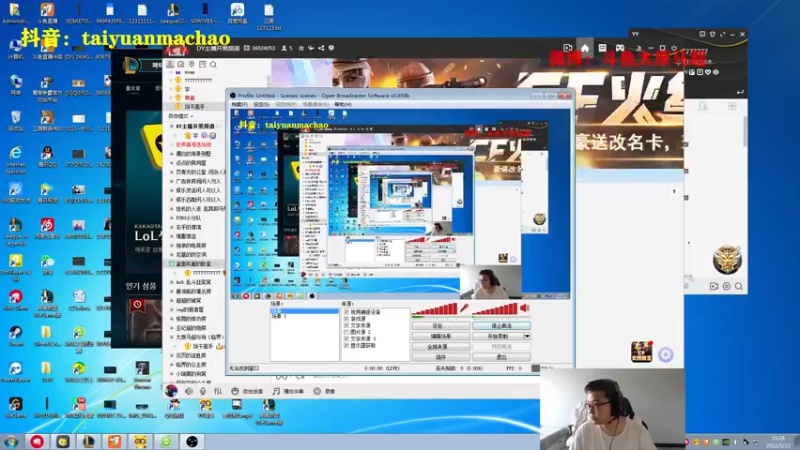The image size is (800, 450).
Task: Search the YY channel list with magnifier icon
Action: [213, 64]
